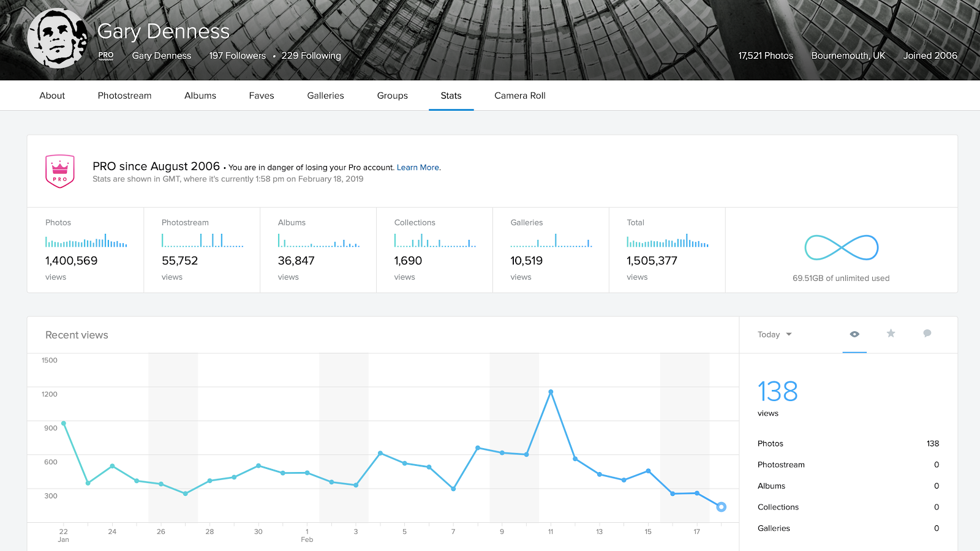Screen dimensions: 980x551
Task: Click the Photos views sparkline chart
Action: 86,241
